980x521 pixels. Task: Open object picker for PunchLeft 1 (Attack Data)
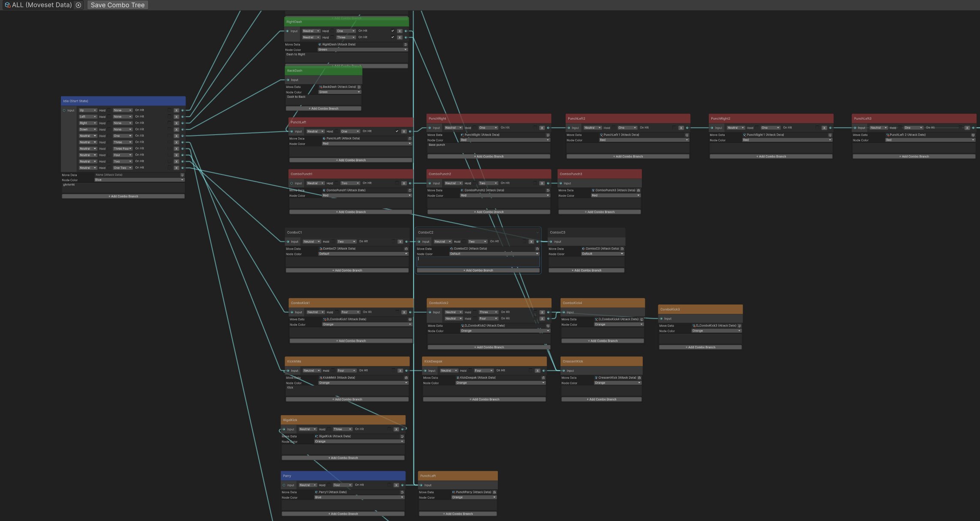pyautogui.click(x=686, y=135)
